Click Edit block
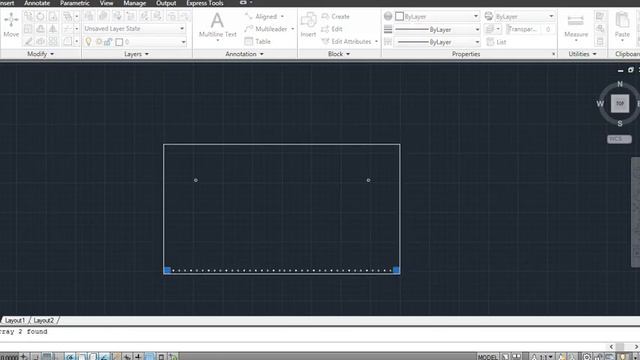Viewport: 640px width, 360px height. 332,29
